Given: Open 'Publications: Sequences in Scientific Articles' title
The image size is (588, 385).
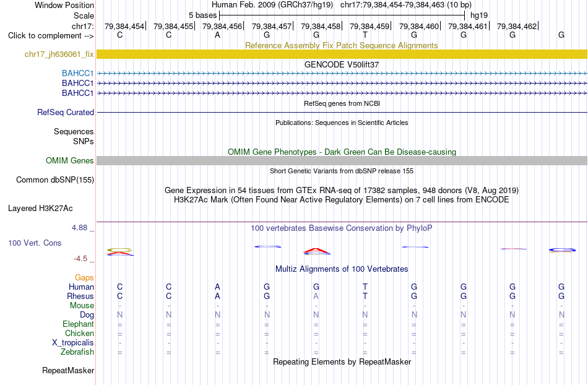Looking at the screenshot, I should pos(342,123).
